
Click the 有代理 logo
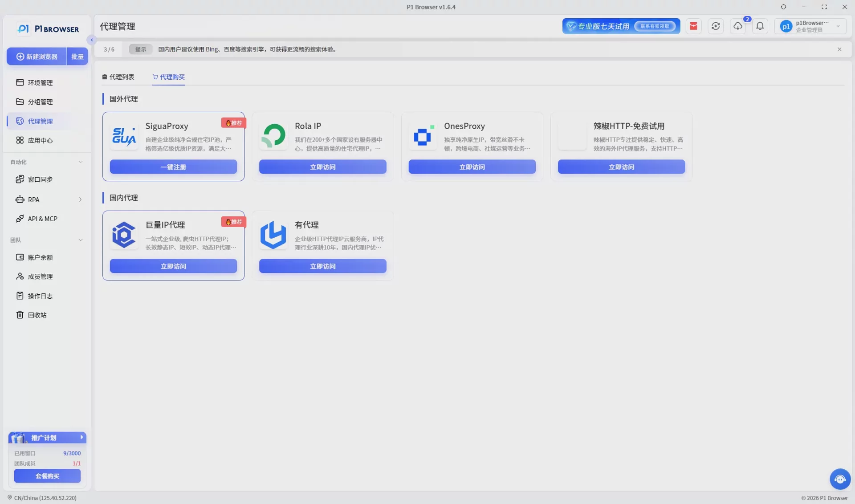[273, 235]
